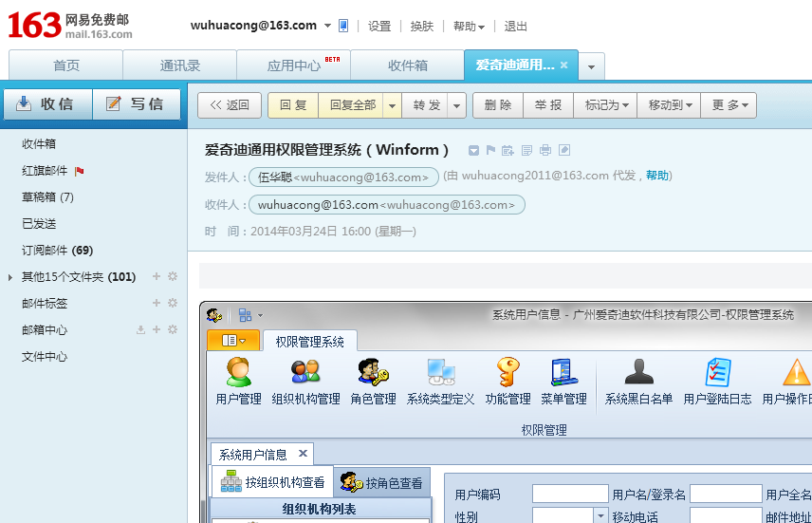Add email to calendar via the calendar-plus icon

click(x=507, y=150)
